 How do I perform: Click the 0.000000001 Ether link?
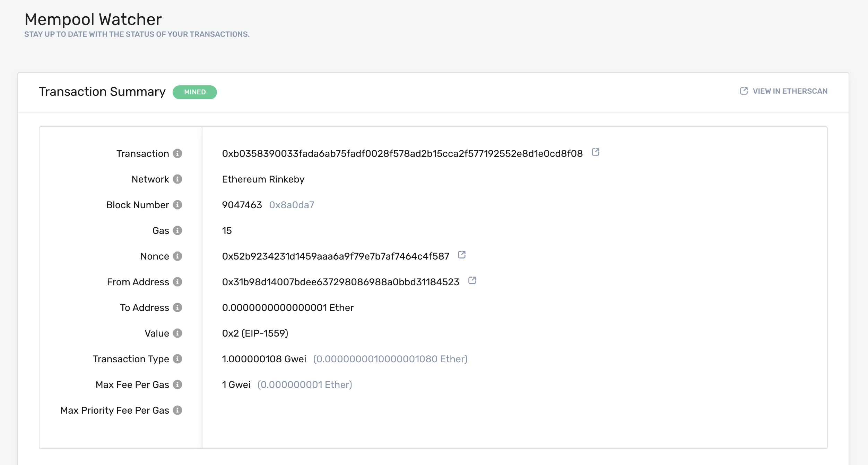[x=304, y=384]
